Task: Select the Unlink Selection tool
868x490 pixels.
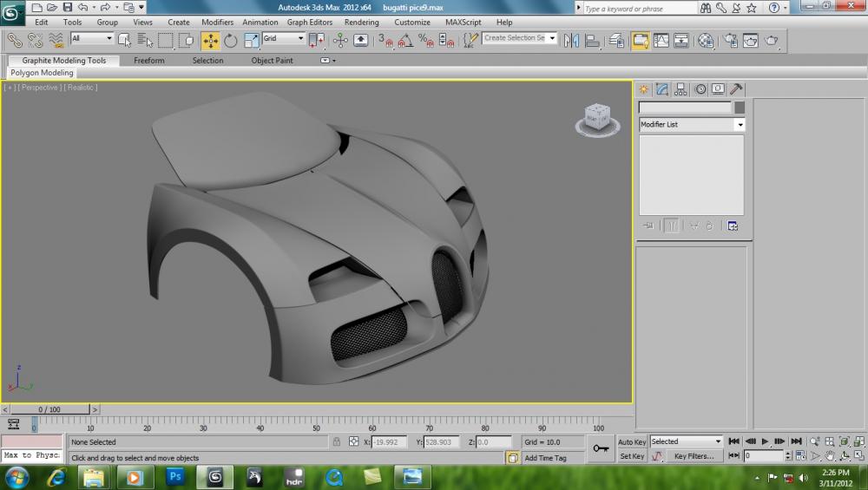Action: point(36,41)
